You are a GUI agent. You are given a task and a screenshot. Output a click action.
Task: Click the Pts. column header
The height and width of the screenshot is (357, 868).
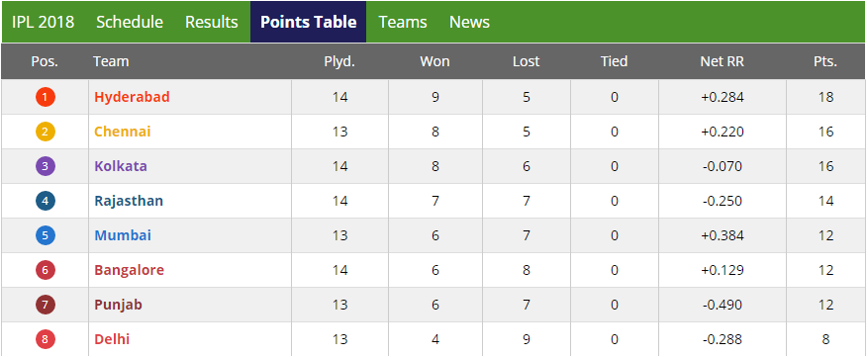825,61
